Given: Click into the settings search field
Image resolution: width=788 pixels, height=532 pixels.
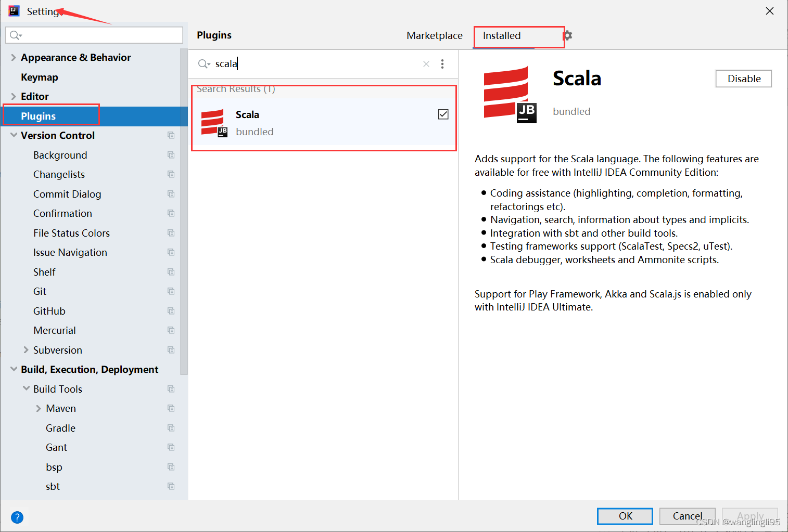Looking at the screenshot, I should [x=94, y=35].
